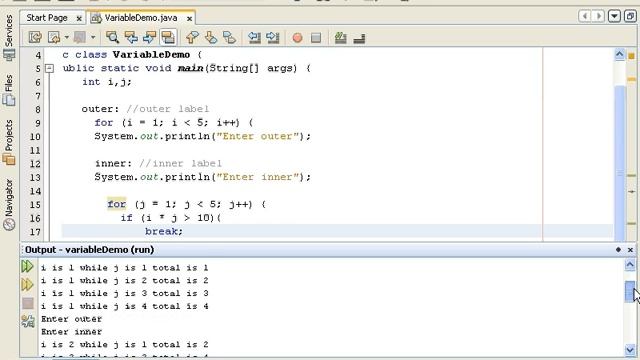Toggle Bookmark icon in editor toolbar

click(x=229, y=38)
